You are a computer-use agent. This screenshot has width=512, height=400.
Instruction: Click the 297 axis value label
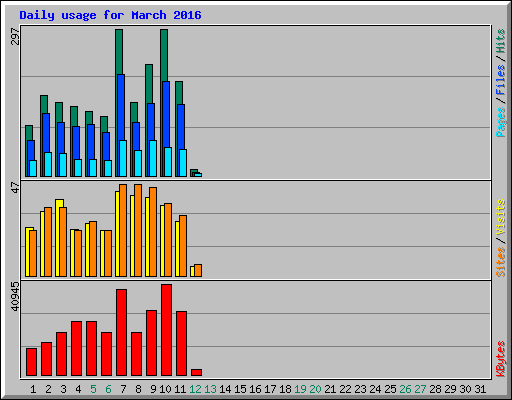16,37
